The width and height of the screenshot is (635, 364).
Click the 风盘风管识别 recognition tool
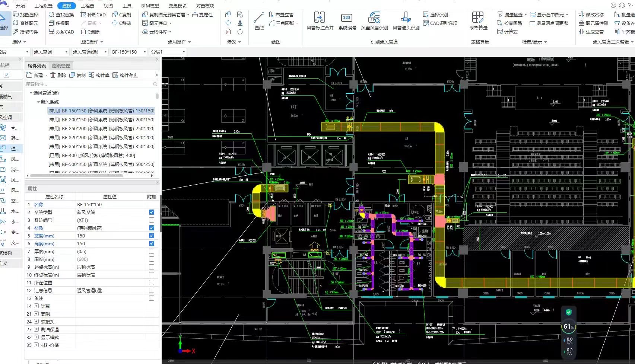[374, 21]
